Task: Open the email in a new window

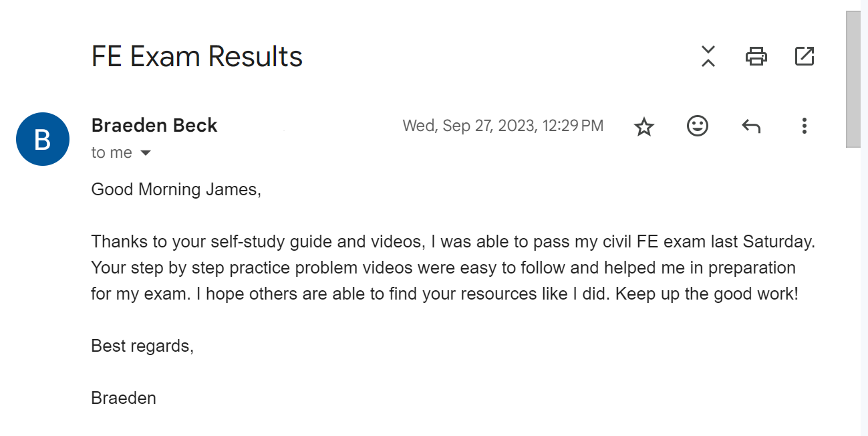Action: point(805,56)
